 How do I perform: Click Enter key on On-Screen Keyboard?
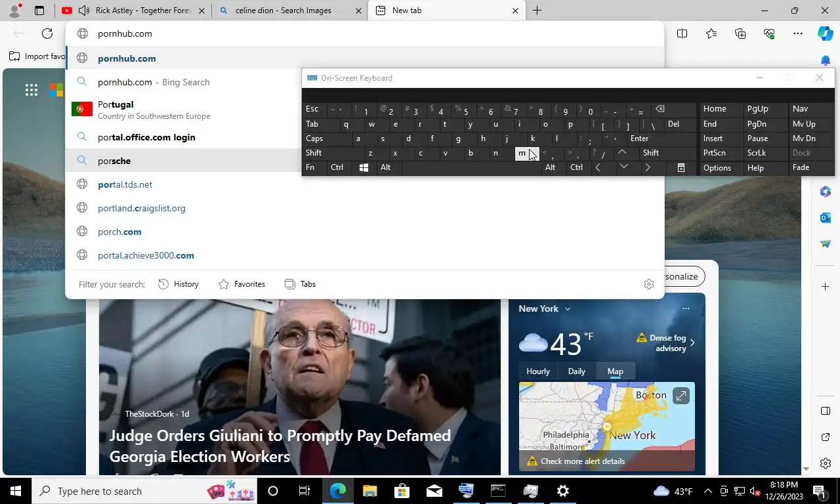[x=660, y=138]
